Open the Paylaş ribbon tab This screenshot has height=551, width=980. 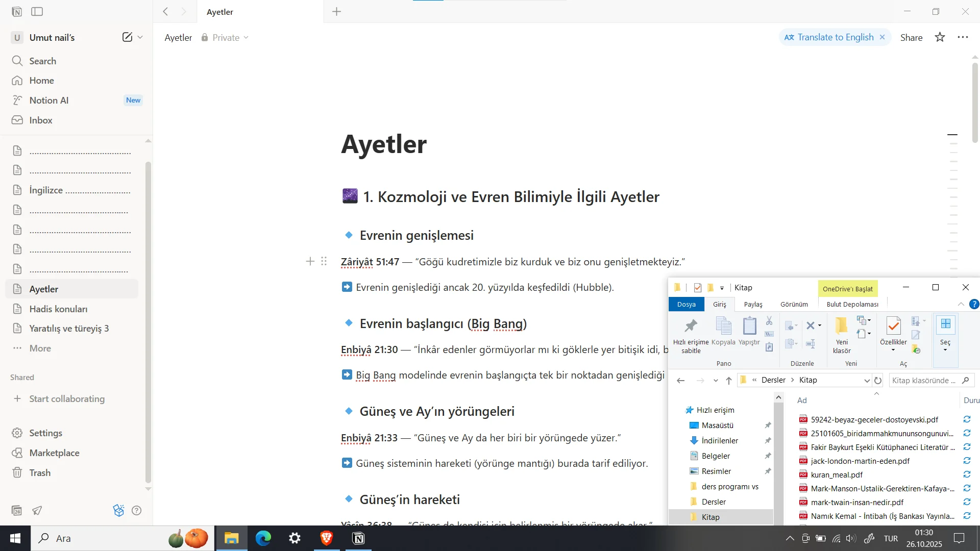point(753,304)
